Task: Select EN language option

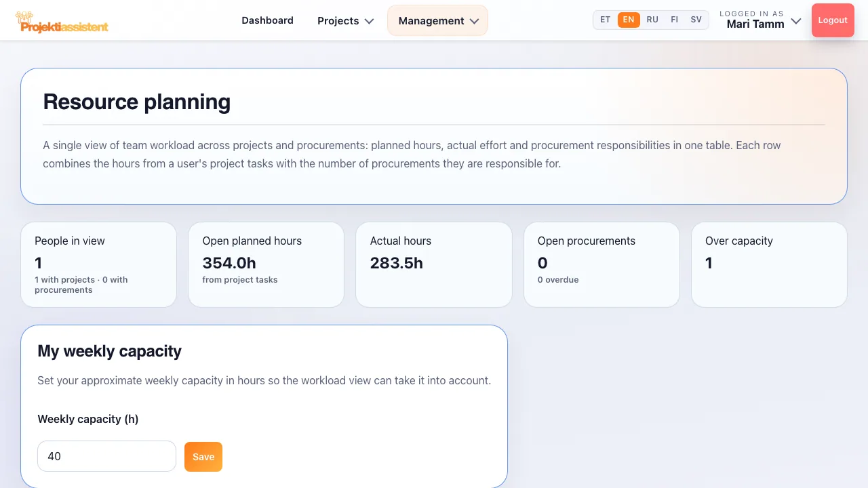Action: tap(629, 20)
